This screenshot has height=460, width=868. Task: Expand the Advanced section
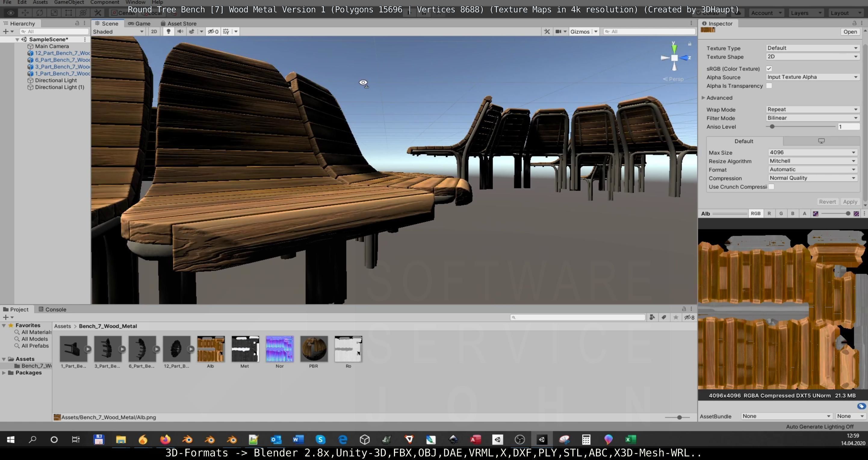coord(704,98)
